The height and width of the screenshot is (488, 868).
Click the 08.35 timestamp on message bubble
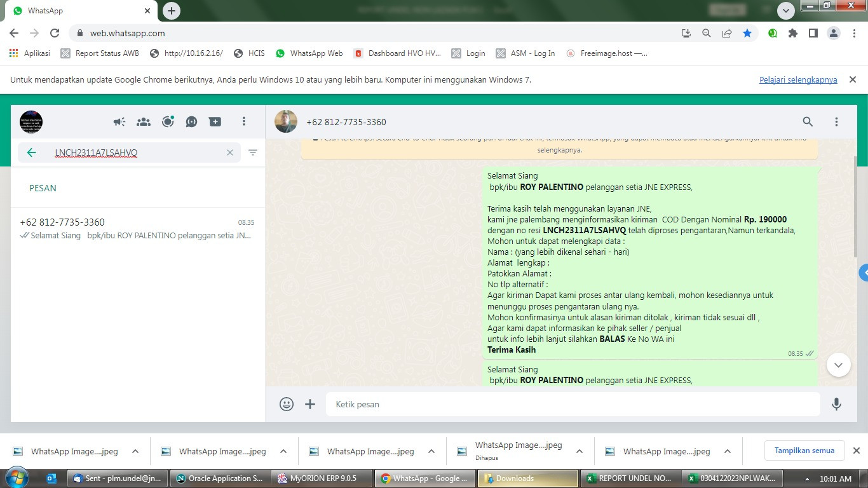tap(796, 353)
